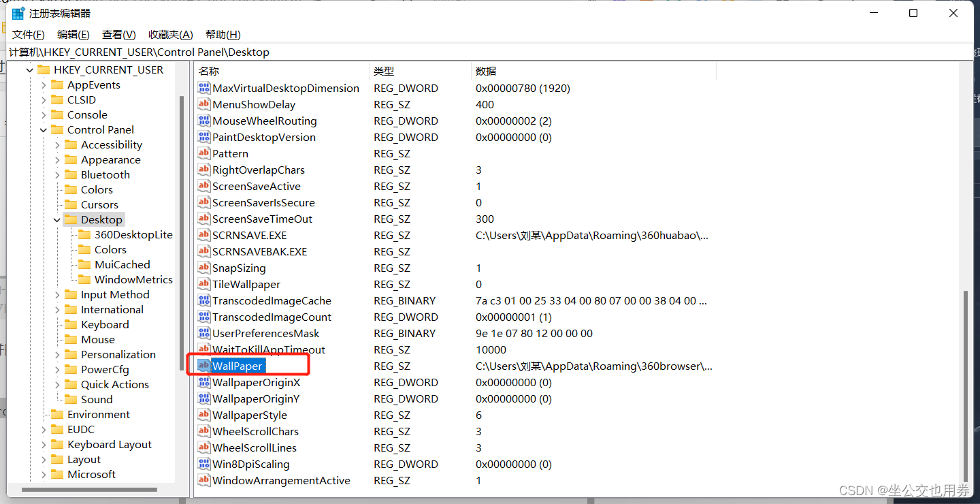Image resolution: width=980 pixels, height=504 pixels.
Task: Click the Registry Editor app icon in title bar
Action: 18,13
